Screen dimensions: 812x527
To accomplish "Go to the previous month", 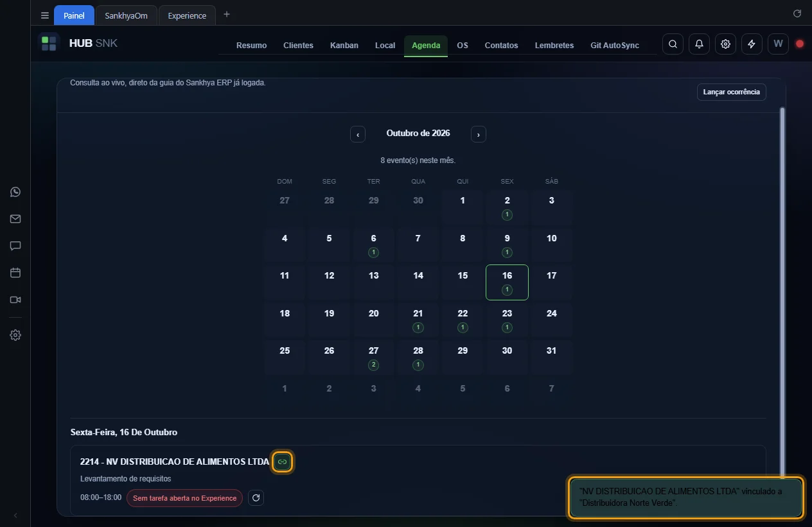I will [358, 134].
